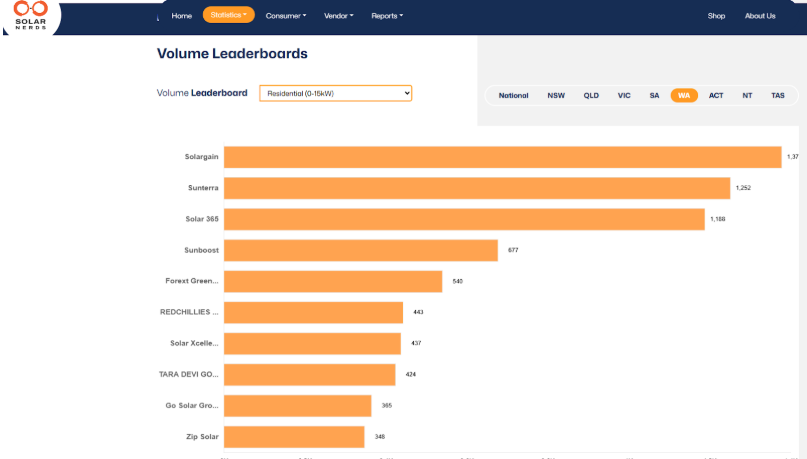Click the Go Solar Gro bar
The height and width of the screenshot is (459, 807).
(297, 406)
